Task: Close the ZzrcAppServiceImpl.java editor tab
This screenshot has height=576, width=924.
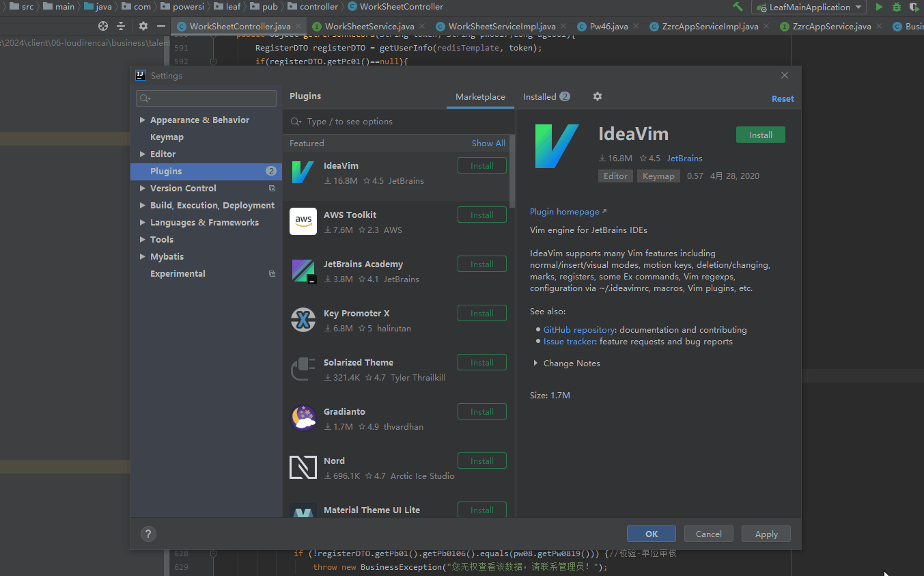Action: coord(766,27)
